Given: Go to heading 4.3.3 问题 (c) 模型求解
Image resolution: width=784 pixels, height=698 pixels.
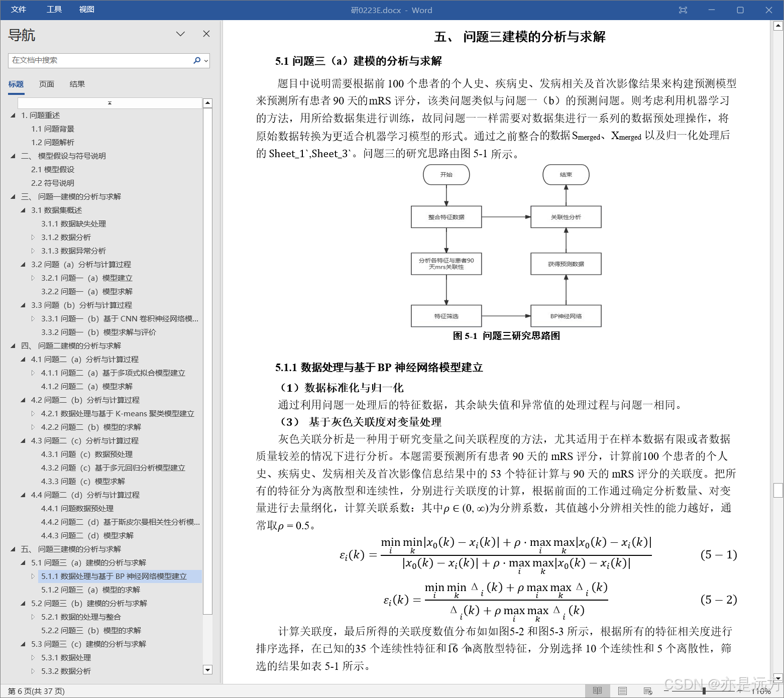Looking at the screenshot, I should click(x=83, y=482).
